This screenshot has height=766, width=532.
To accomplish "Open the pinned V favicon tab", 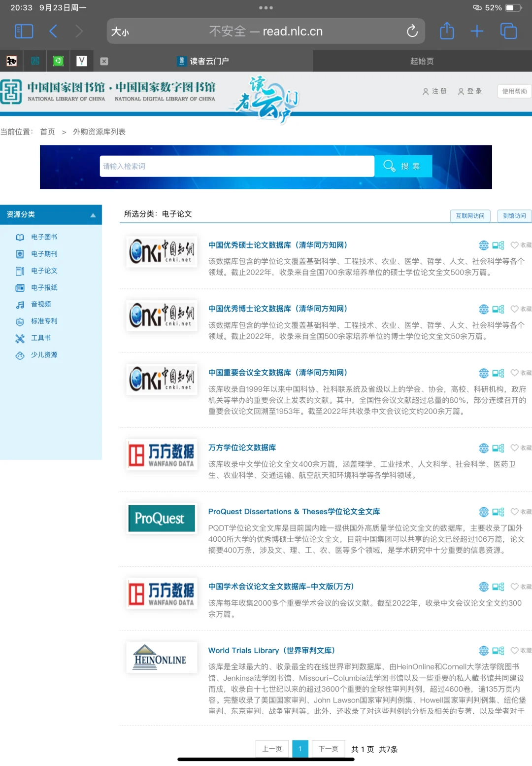I will [82, 61].
